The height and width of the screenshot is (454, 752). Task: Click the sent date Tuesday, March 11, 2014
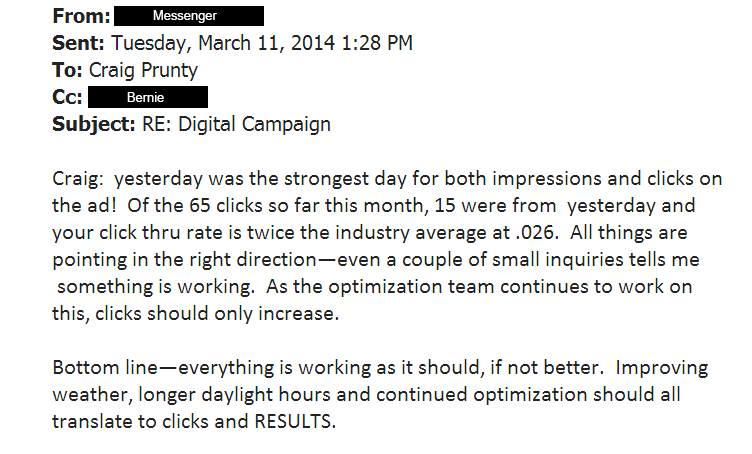coord(223,44)
